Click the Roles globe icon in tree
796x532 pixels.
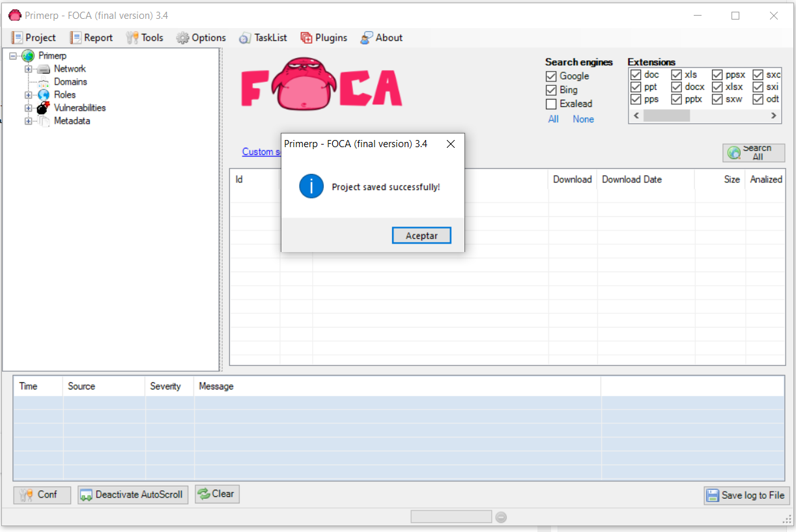click(x=44, y=95)
